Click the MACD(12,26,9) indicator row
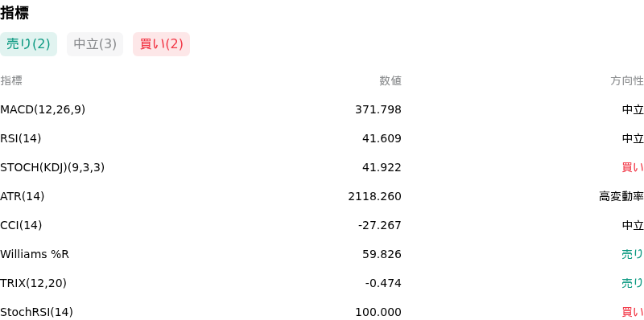Viewport: 644px width, 320px height. [322, 110]
